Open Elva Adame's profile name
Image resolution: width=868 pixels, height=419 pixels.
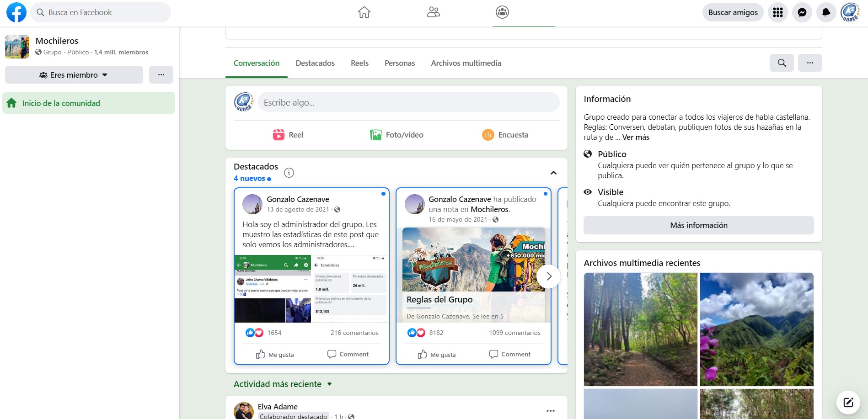tap(278, 406)
